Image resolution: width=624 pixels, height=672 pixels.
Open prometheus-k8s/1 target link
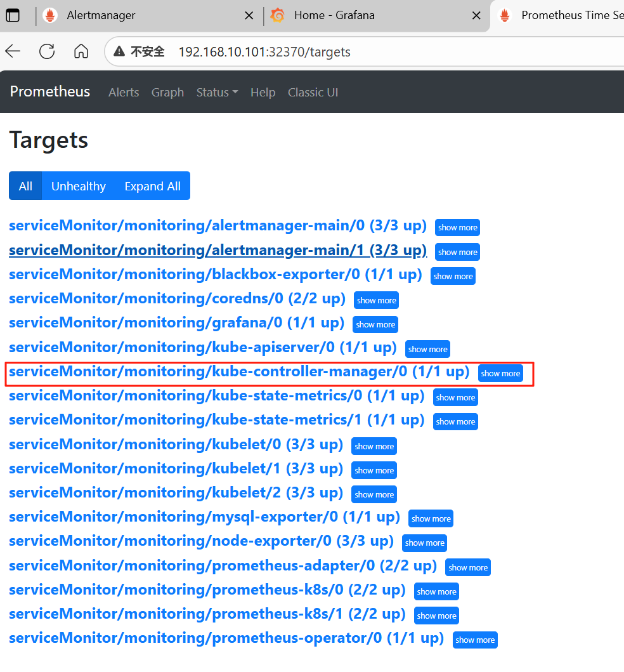(x=207, y=614)
